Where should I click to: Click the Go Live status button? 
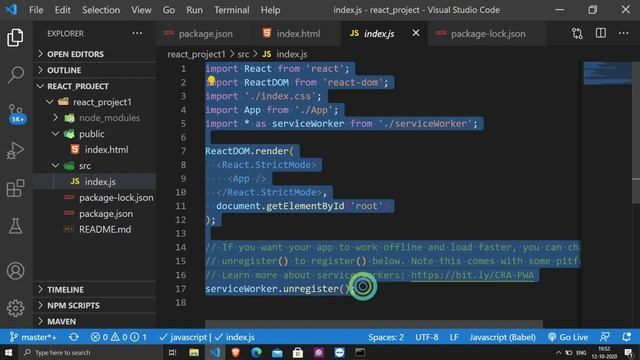[568, 337]
